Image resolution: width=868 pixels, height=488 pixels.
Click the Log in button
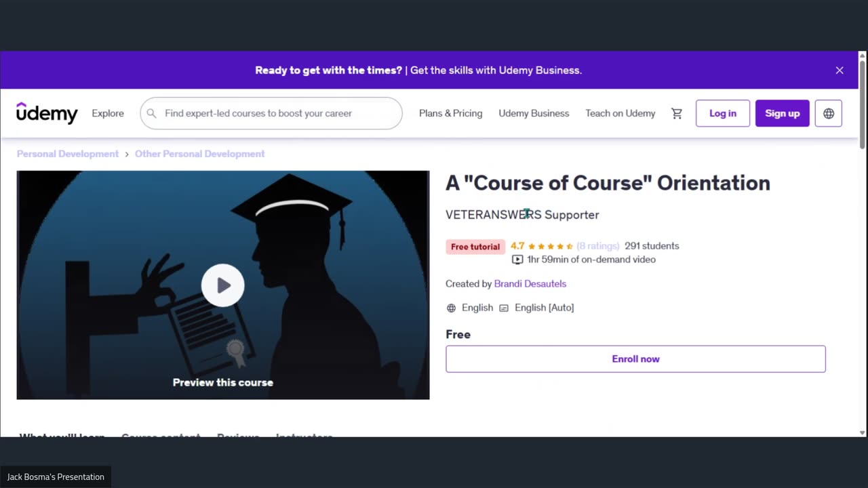(723, 113)
